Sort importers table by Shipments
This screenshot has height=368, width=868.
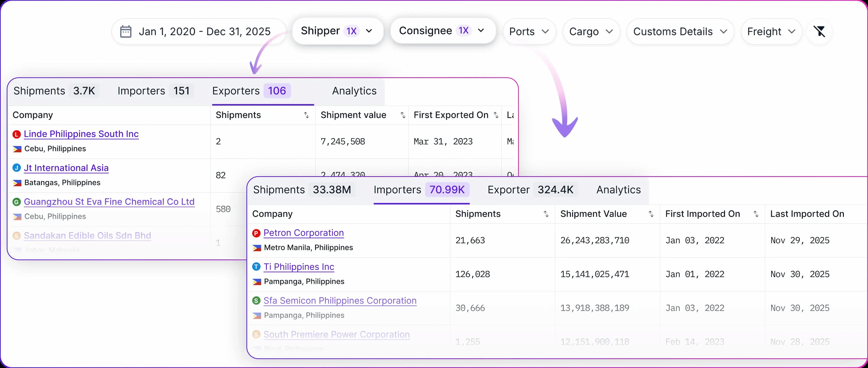(546, 214)
